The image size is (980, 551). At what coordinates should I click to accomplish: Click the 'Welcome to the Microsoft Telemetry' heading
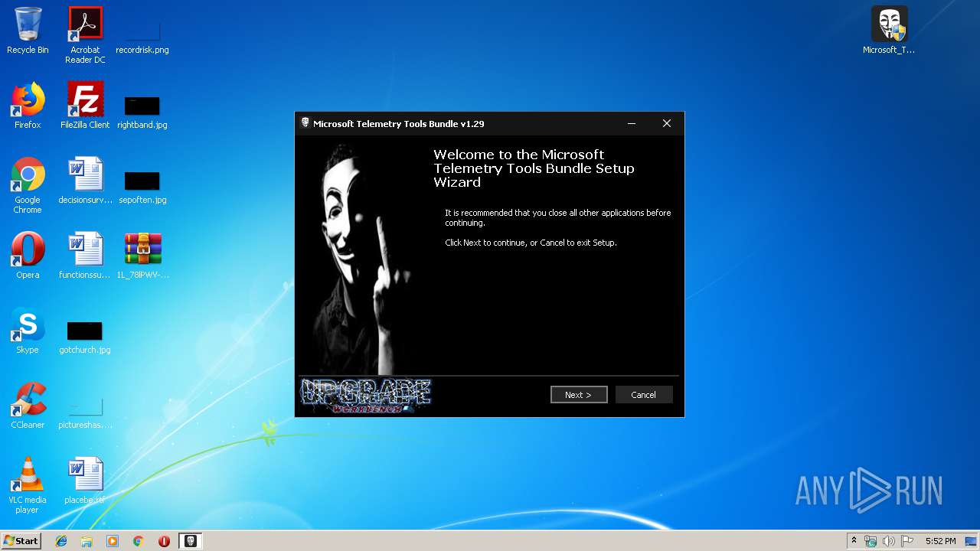(x=534, y=168)
